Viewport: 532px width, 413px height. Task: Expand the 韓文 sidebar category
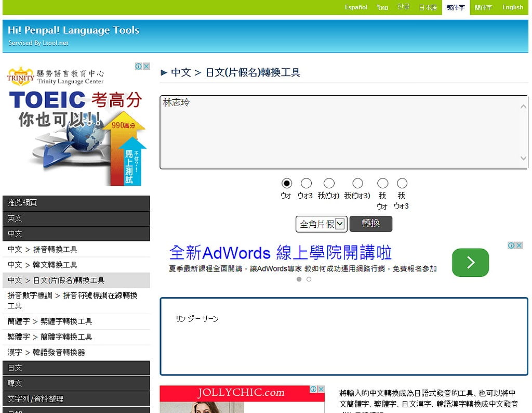coord(76,383)
